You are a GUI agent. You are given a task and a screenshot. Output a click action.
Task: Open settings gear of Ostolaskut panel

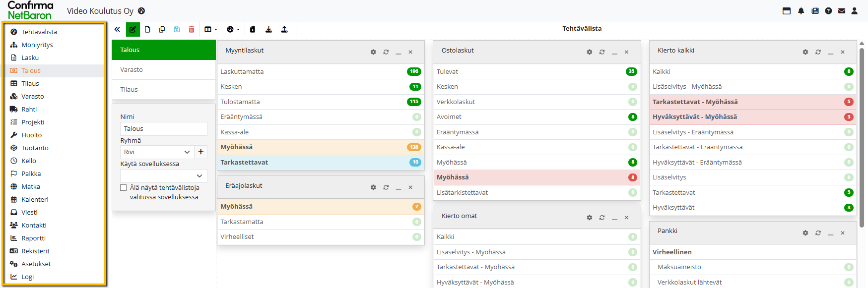pos(589,52)
